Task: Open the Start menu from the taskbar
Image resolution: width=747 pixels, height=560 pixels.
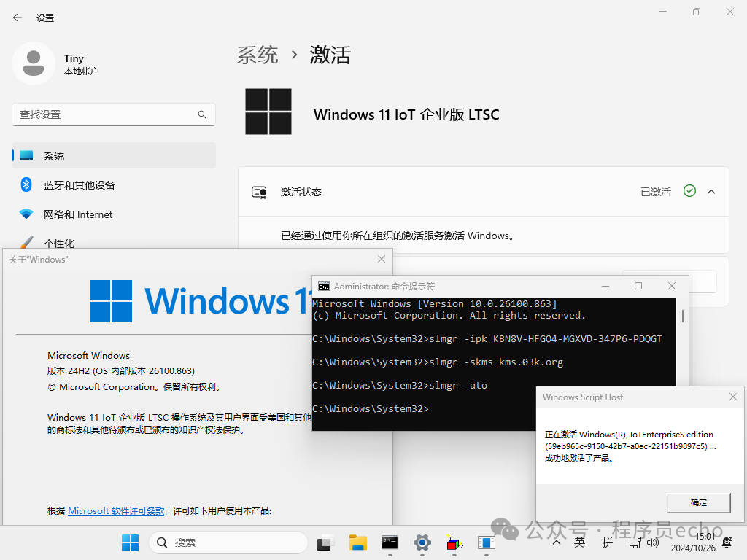Action: click(130, 542)
